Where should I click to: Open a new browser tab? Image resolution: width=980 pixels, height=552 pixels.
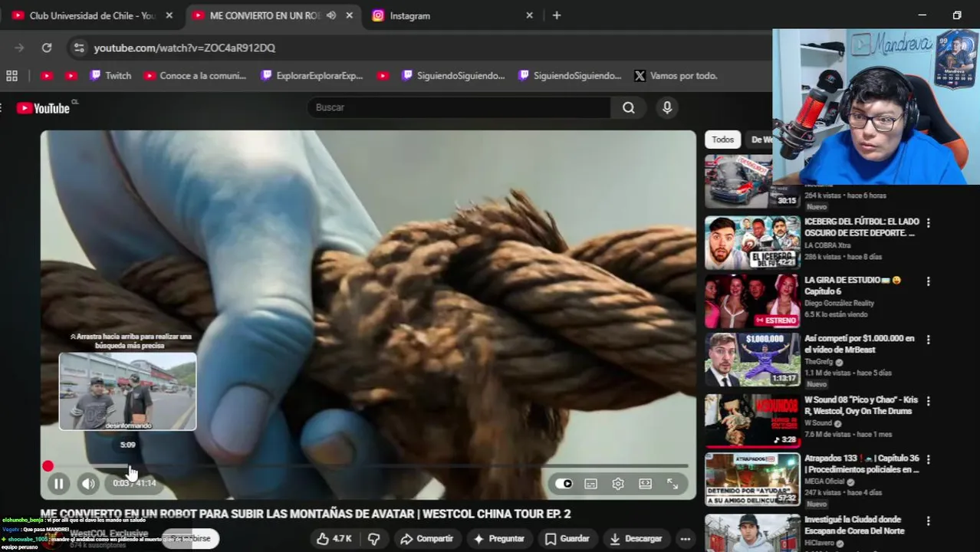(x=557, y=15)
